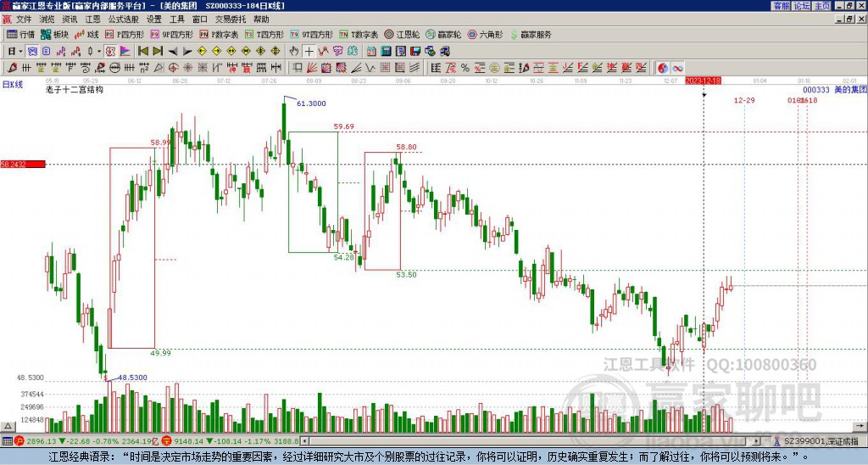
Task: Click the save floppy disk icon
Action: (415, 51)
